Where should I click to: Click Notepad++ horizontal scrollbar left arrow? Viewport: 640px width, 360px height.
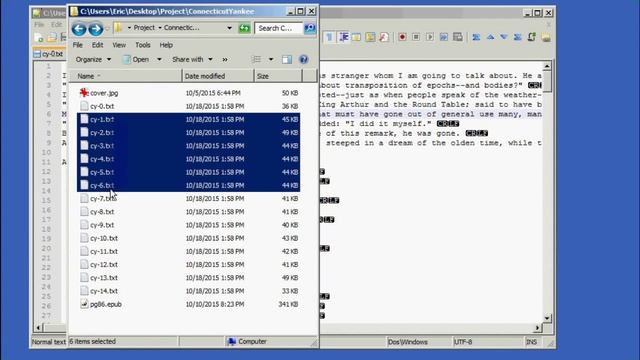coord(38,327)
